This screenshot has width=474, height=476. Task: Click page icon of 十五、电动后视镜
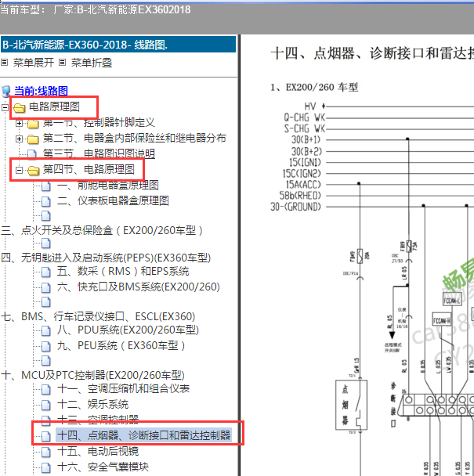(x=46, y=452)
